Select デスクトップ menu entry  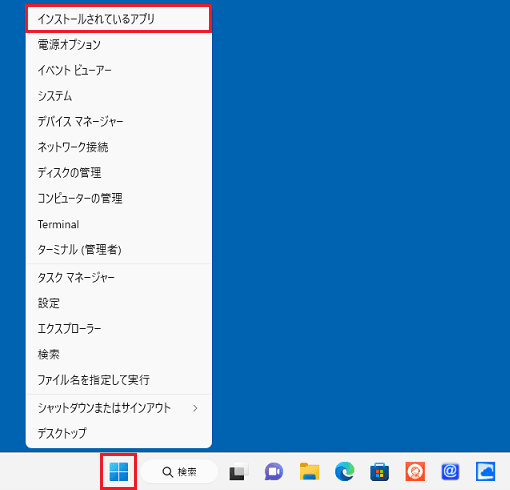119,433
